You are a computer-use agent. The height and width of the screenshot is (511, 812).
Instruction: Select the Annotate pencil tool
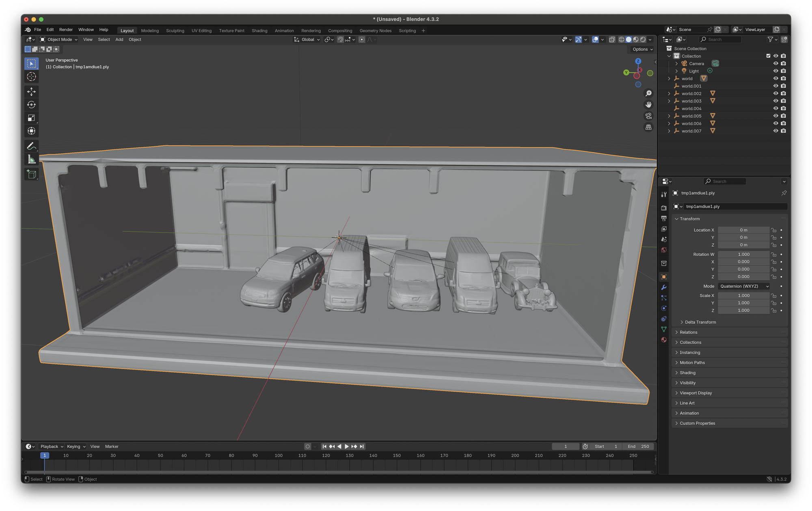coord(31,146)
